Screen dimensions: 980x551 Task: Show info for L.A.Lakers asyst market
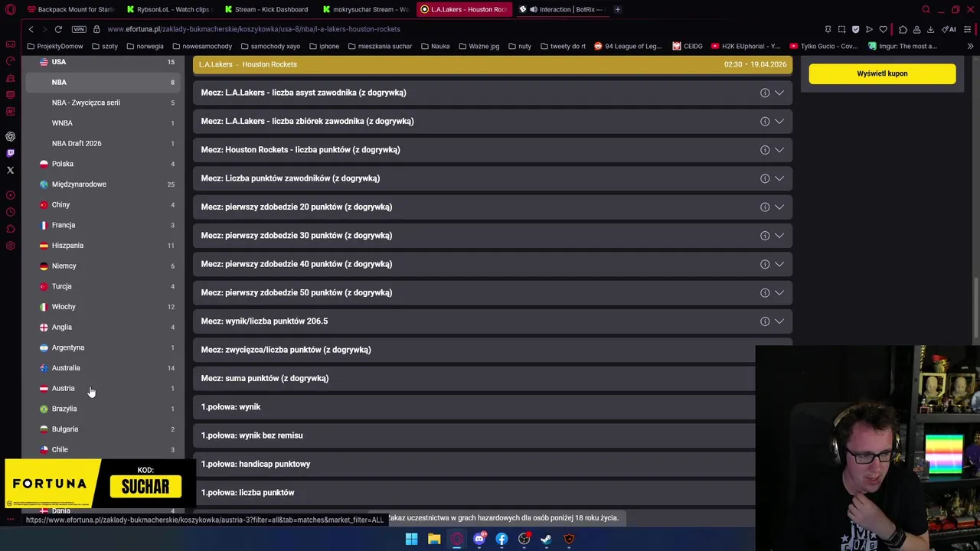[x=765, y=93]
